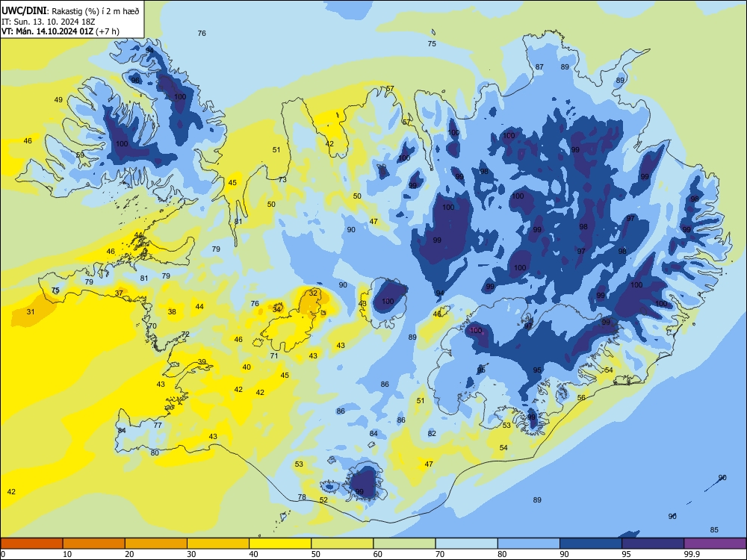Click the humidity value '72' on the map
Viewport: 747px width, 560px height.
click(x=185, y=335)
